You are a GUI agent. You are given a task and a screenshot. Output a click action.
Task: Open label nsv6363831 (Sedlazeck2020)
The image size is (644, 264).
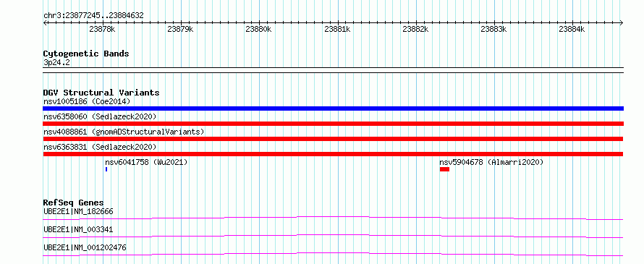(100, 147)
